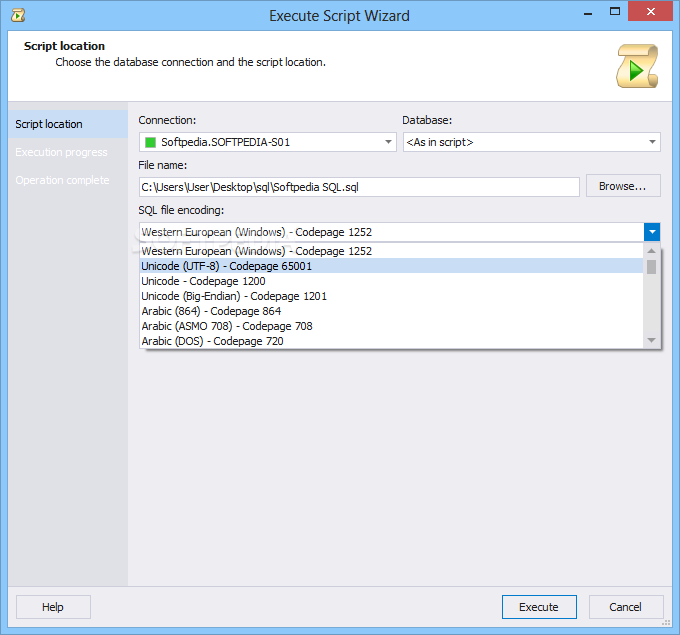Click the Execute button

539,607
